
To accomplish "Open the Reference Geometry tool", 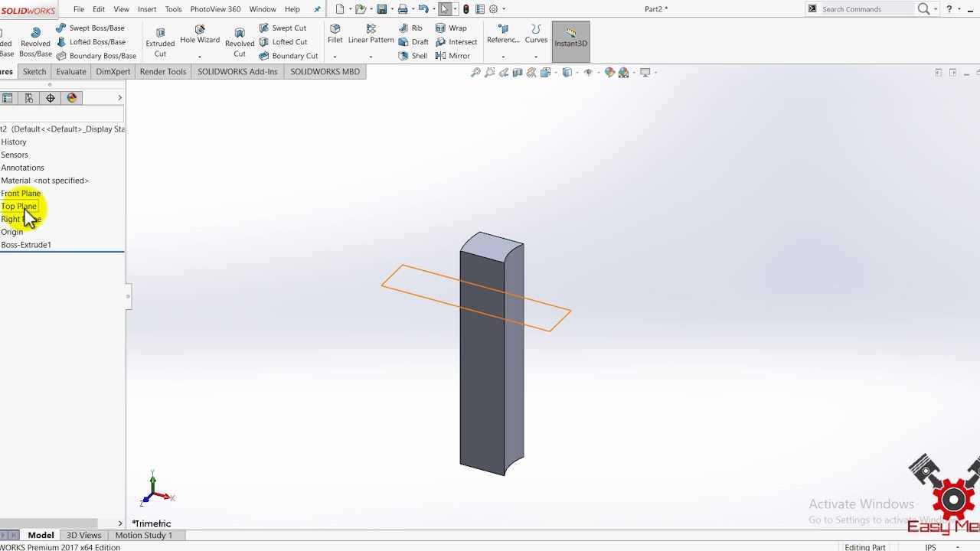I will [503, 34].
